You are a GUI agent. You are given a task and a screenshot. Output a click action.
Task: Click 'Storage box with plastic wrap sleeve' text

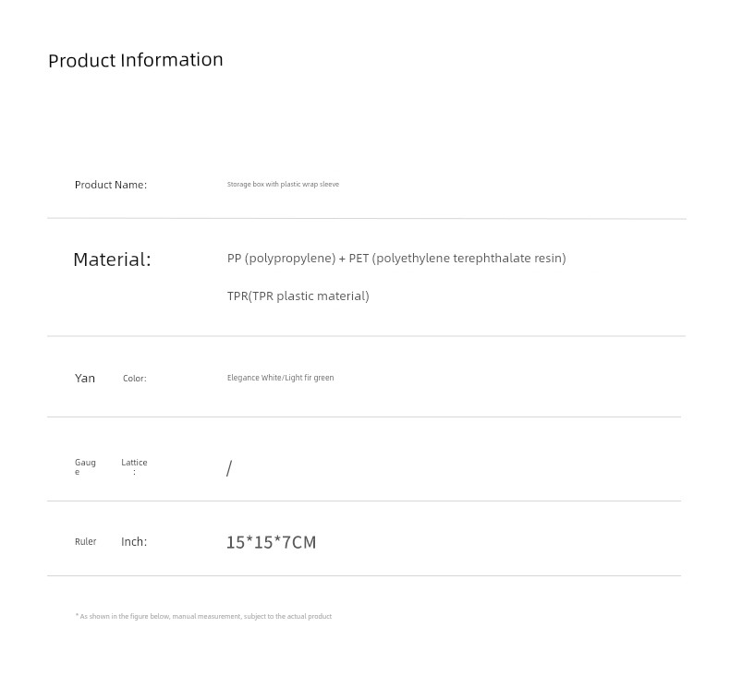tap(283, 185)
